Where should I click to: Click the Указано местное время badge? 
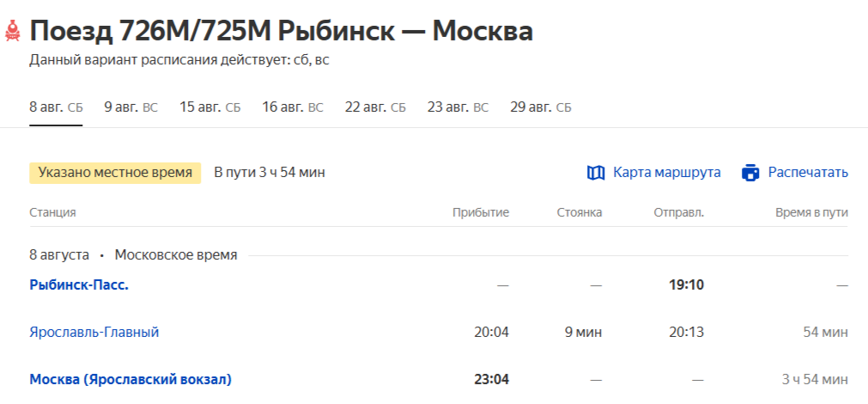[x=115, y=173]
